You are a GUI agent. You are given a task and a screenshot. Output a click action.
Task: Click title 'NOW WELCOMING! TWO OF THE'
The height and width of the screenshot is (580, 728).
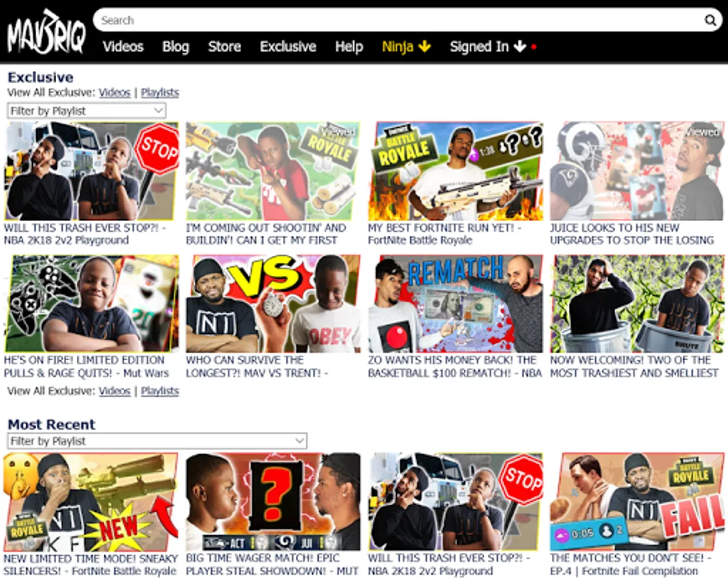[x=635, y=367]
